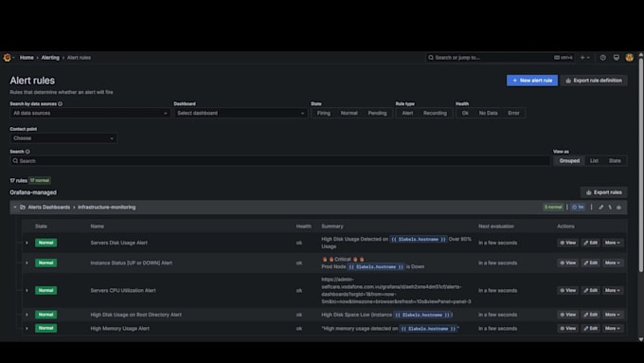Focus the Search or jump to field

tap(500, 58)
